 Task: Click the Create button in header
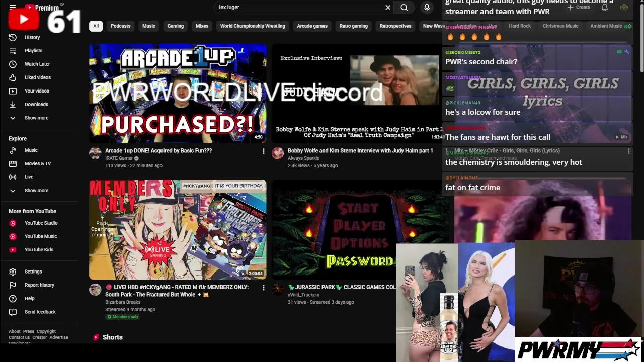coord(579,8)
